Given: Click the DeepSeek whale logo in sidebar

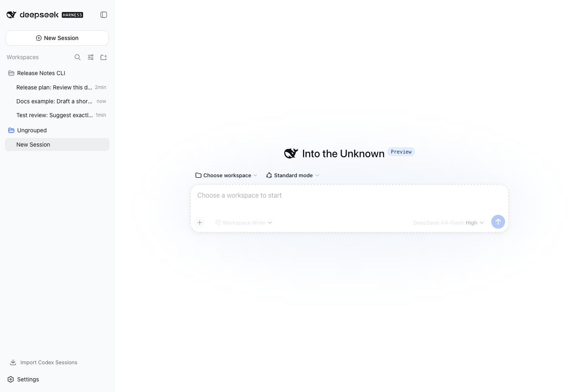Looking at the screenshot, I should pyautogui.click(x=11, y=15).
